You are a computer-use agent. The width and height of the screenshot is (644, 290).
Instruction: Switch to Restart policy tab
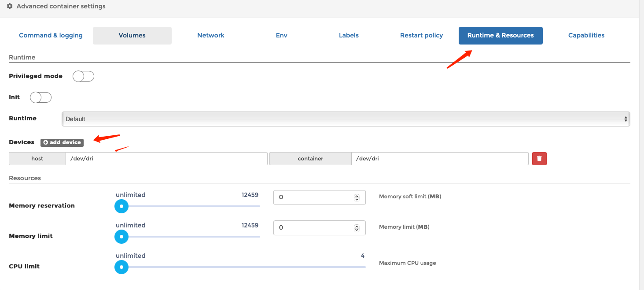[421, 36]
